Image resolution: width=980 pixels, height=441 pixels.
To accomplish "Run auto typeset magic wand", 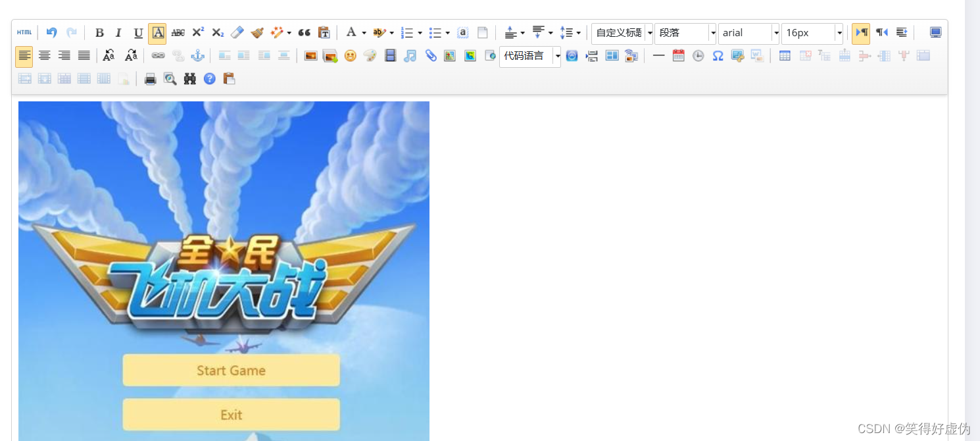I will (x=278, y=33).
